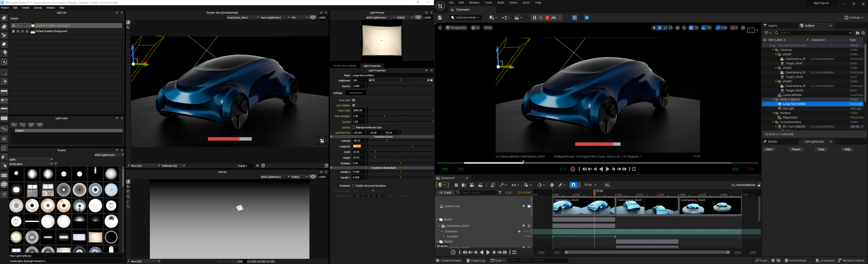Uncheck the Area Light checkbox
The height and width of the screenshot is (264, 868).
tap(354, 100)
